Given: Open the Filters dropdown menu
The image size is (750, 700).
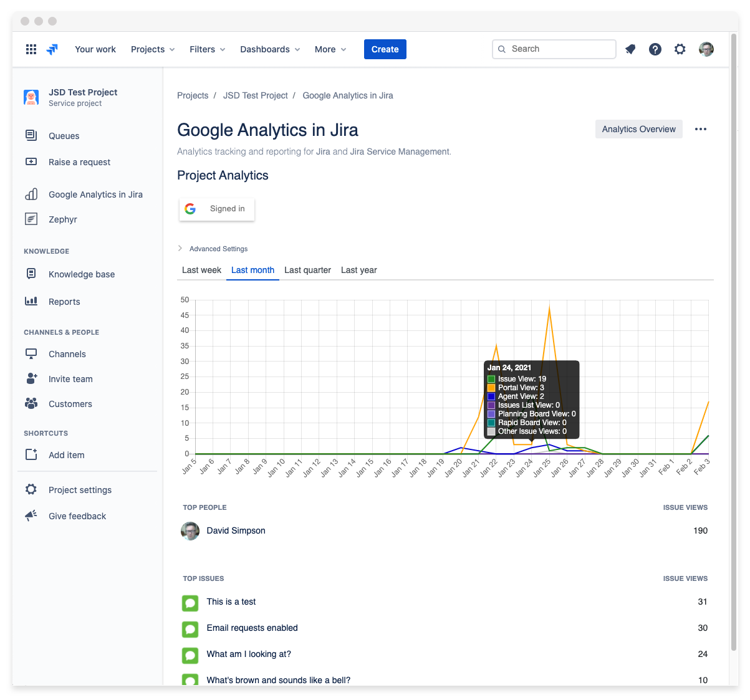Looking at the screenshot, I should tap(207, 49).
